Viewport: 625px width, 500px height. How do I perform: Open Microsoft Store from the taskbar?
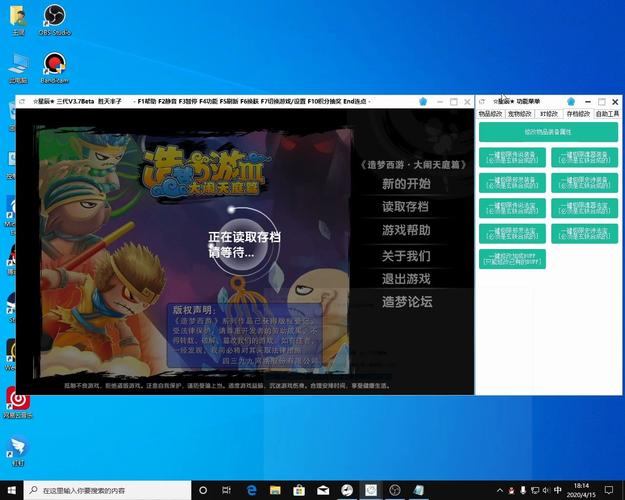click(x=299, y=490)
